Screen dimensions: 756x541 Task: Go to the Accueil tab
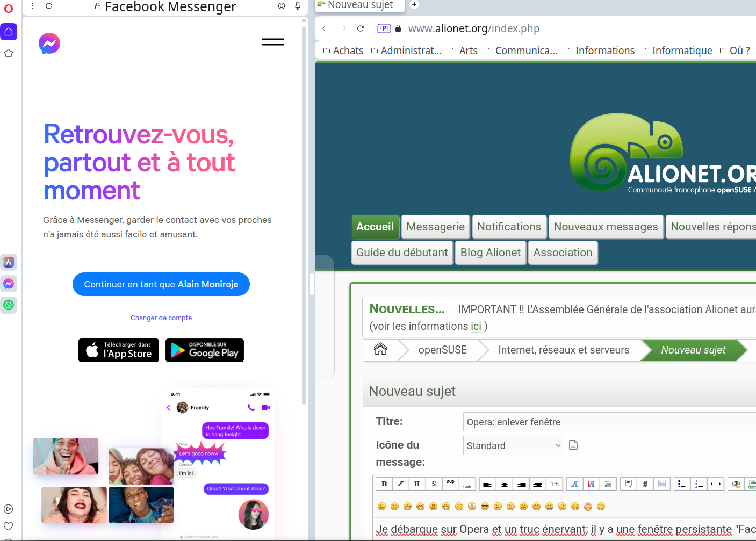tap(375, 227)
